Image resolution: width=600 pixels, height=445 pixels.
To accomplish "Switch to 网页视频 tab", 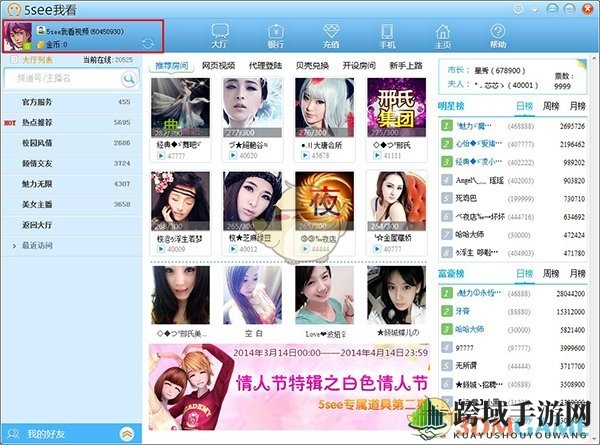I will pyautogui.click(x=218, y=66).
